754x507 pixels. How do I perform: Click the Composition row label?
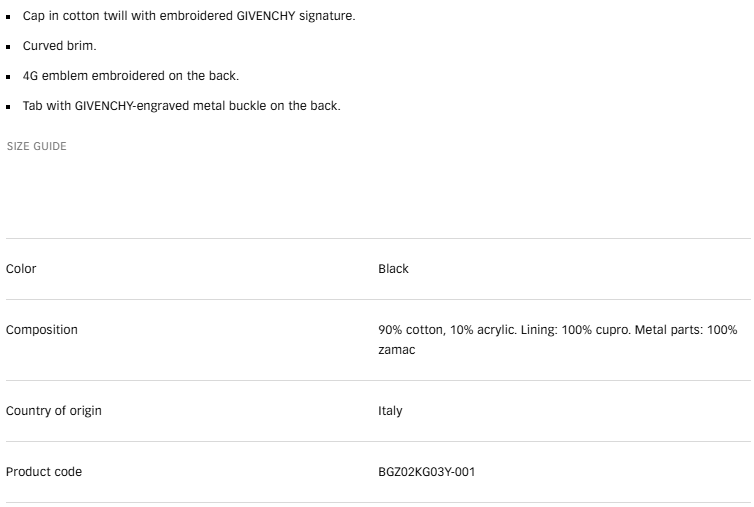pos(42,330)
